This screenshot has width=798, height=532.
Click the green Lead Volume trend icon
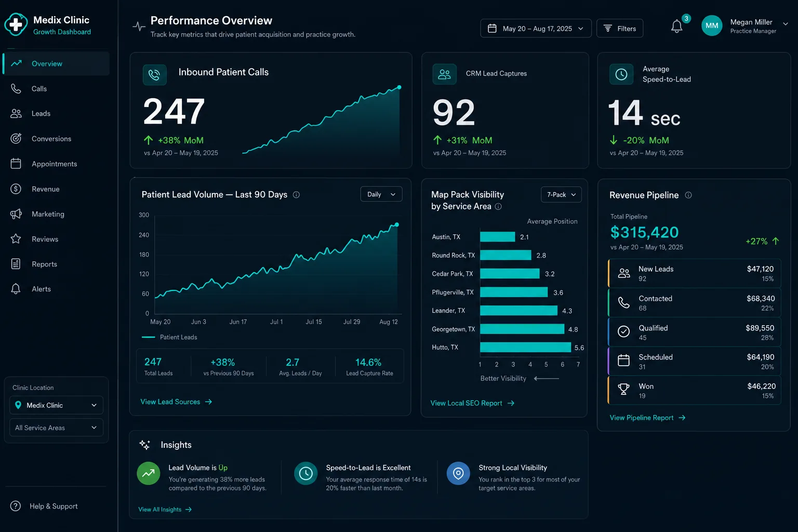point(149,473)
